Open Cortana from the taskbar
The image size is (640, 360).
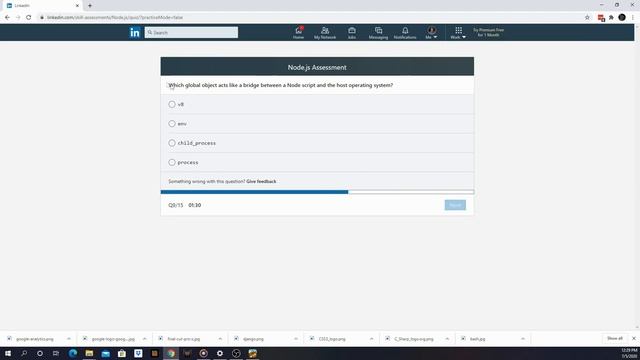pos(40,353)
